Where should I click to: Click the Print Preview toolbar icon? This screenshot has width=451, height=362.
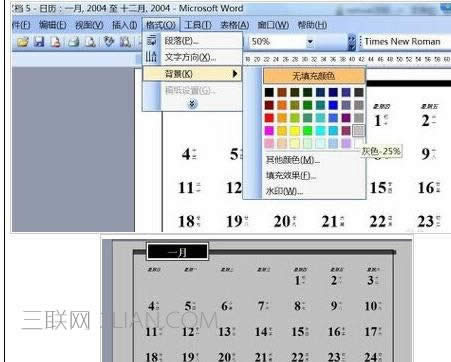coord(90,42)
